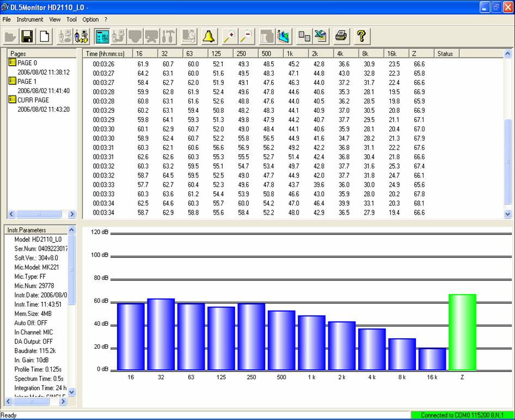Click the greyed instrument-to-PC connect icon
This screenshot has height=420, width=515.
64,36
